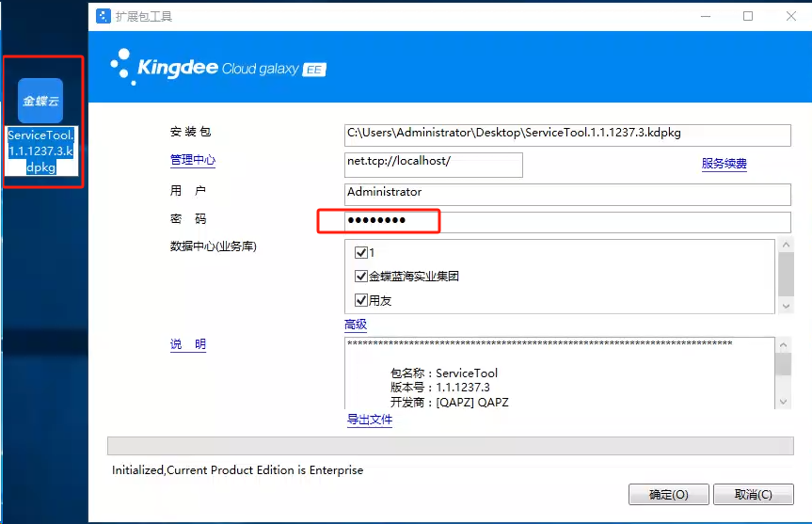Click the 包名称：ServiceTool text line
This screenshot has width=812, height=524.
pos(444,373)
